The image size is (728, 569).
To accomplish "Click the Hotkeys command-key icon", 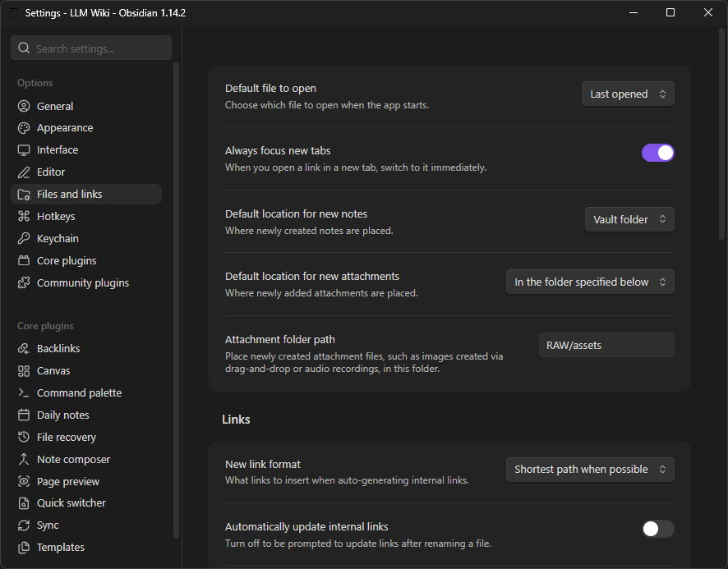I will [x=24, y=217].
